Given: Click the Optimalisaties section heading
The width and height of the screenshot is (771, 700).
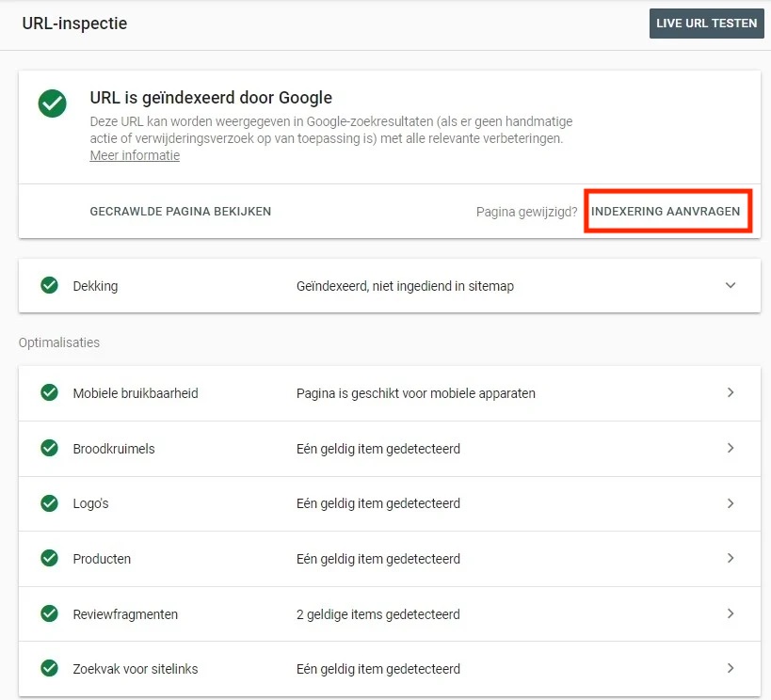Looking at the screenshot, I should [x=59, y=342].
